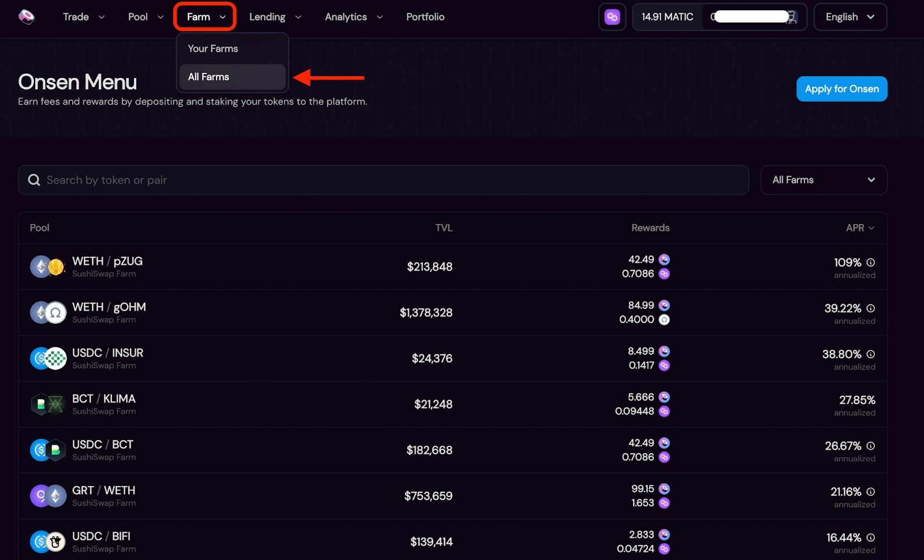The image size is (924, 560).
Task: Open the English language dropdown
Action: click(850, 17)
